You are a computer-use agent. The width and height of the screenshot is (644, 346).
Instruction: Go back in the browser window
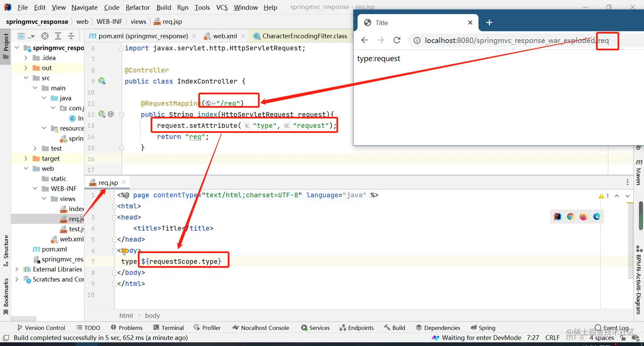point(365,40)
